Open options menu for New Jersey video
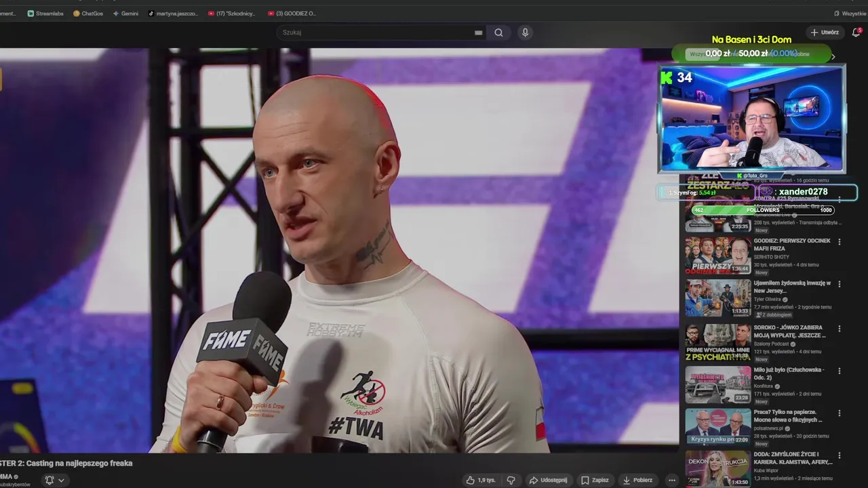Image resolution: width=868 pixels, height=488 pixels. coord(840,284)
